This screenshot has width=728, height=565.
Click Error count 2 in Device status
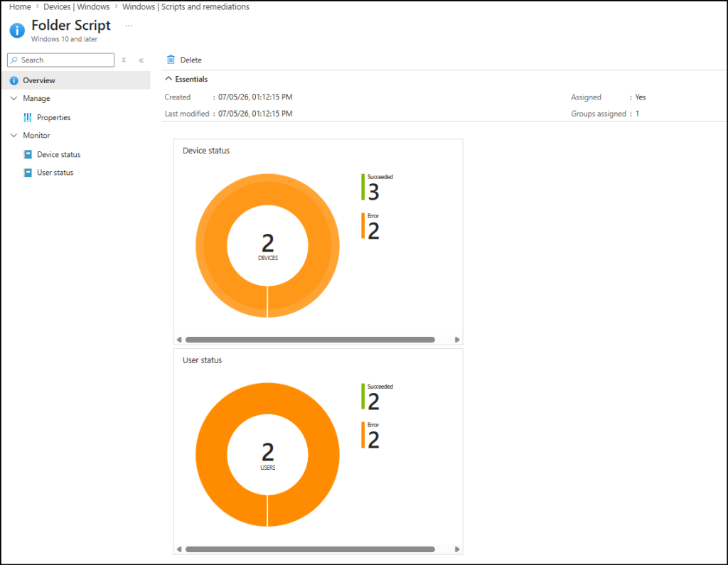pyautogui.click(x=373, y=231)
